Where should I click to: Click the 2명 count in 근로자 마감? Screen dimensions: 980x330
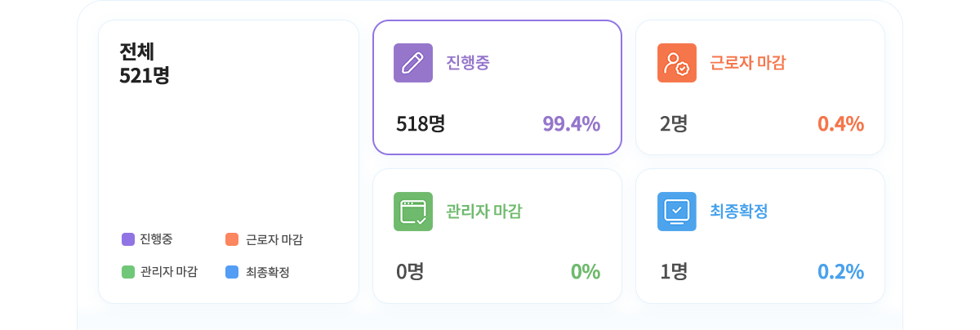(674, 123)
